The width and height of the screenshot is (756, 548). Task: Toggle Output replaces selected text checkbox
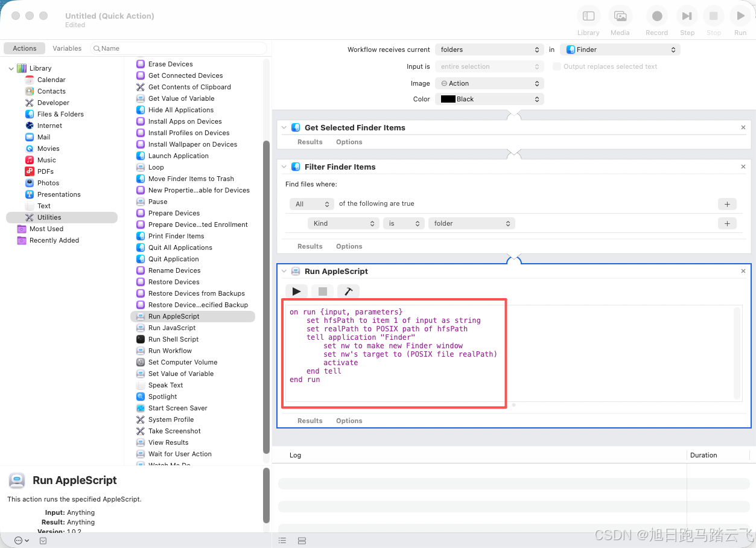click(x=557, y=66)
